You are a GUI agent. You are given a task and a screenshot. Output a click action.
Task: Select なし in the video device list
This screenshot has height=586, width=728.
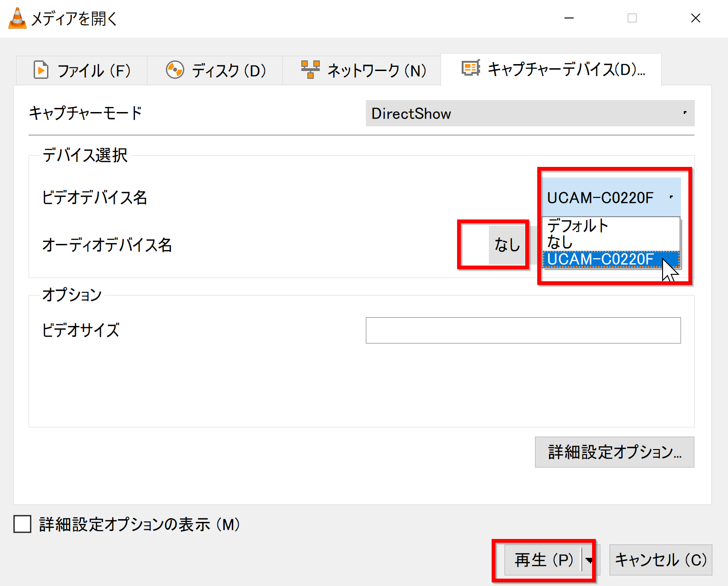point(611,242)
